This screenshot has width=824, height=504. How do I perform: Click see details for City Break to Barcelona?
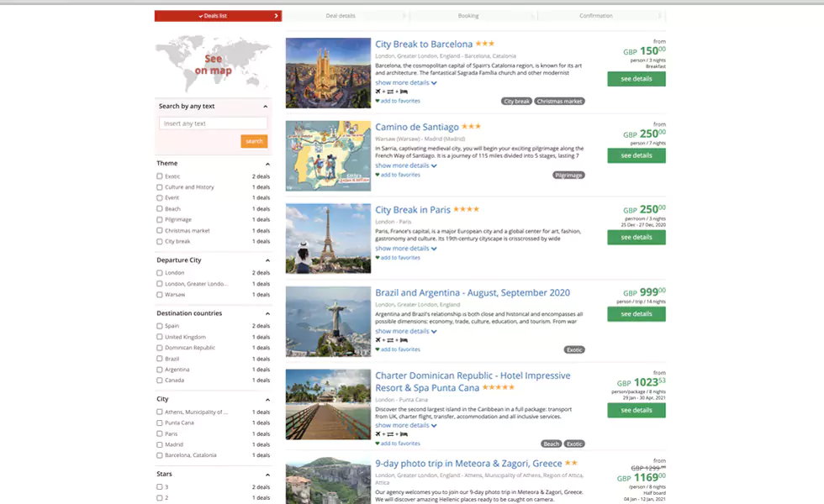(636, 78)
